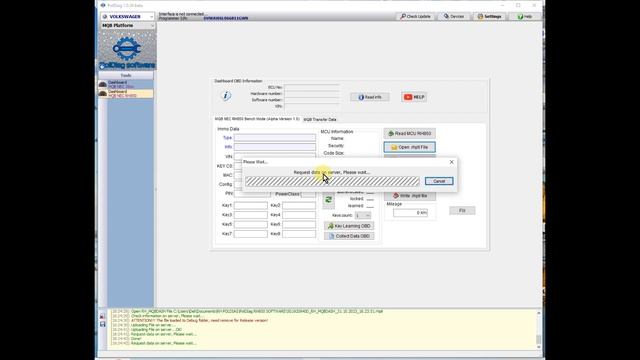The image size is (640, 360).
Task: Click the striped progress bar in dialog
Action: pos(332,181)
